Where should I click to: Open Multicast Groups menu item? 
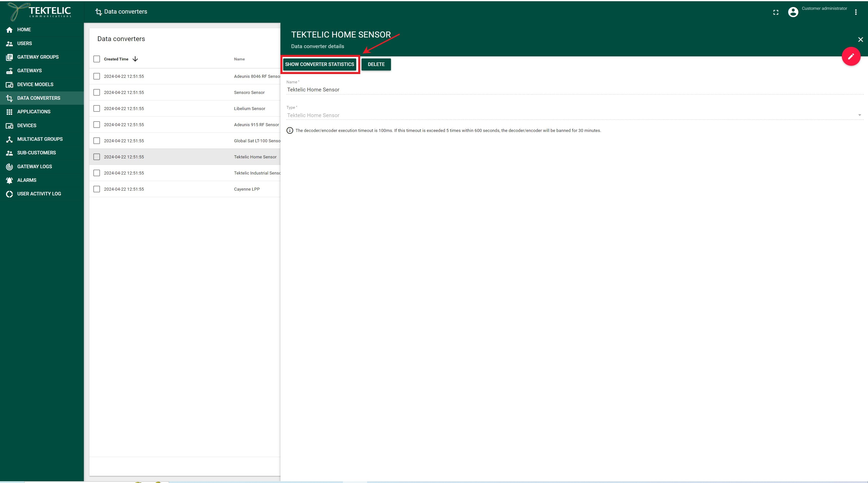click(x=42, y=139)
